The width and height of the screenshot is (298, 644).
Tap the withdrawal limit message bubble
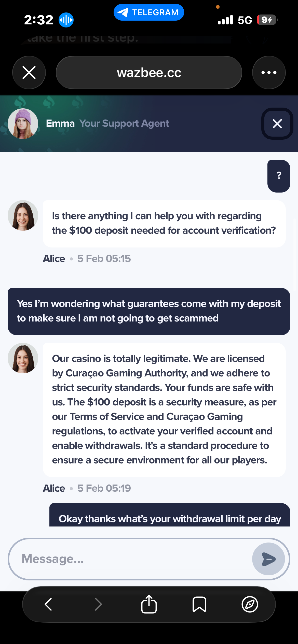pyautogui.click(x=170, y=516)
